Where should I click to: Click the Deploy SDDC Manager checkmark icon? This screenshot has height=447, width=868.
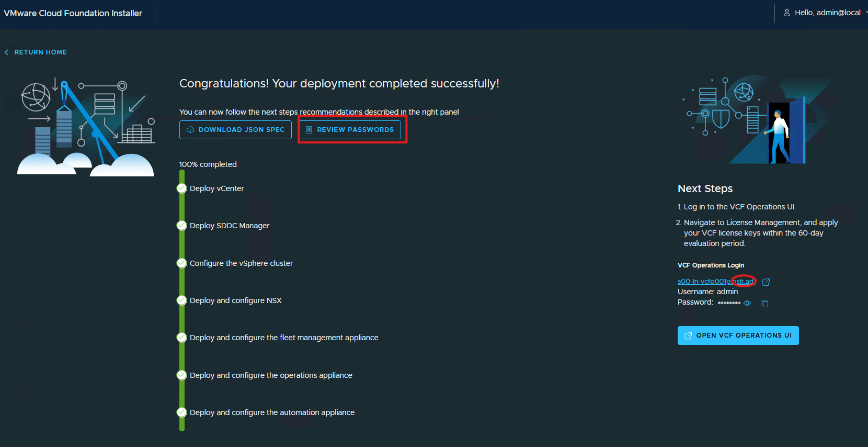coord(182,226)
